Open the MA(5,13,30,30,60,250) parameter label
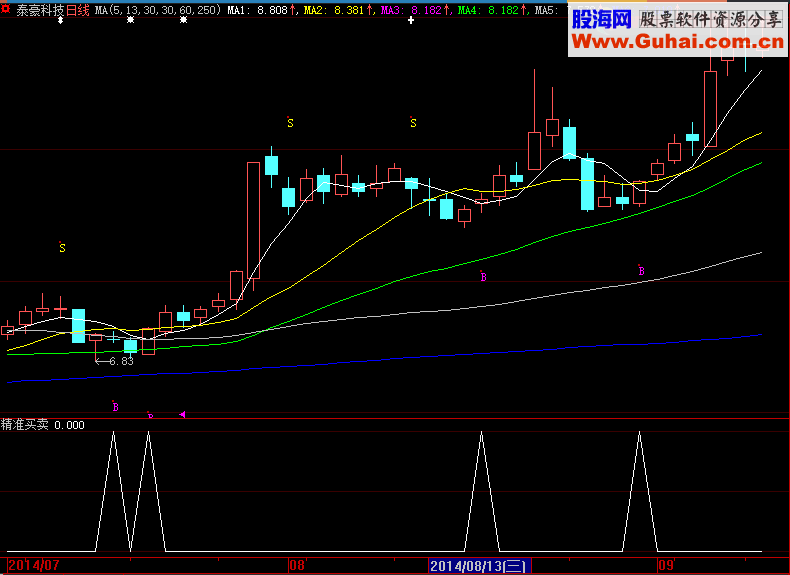 [x=158, y=10]
